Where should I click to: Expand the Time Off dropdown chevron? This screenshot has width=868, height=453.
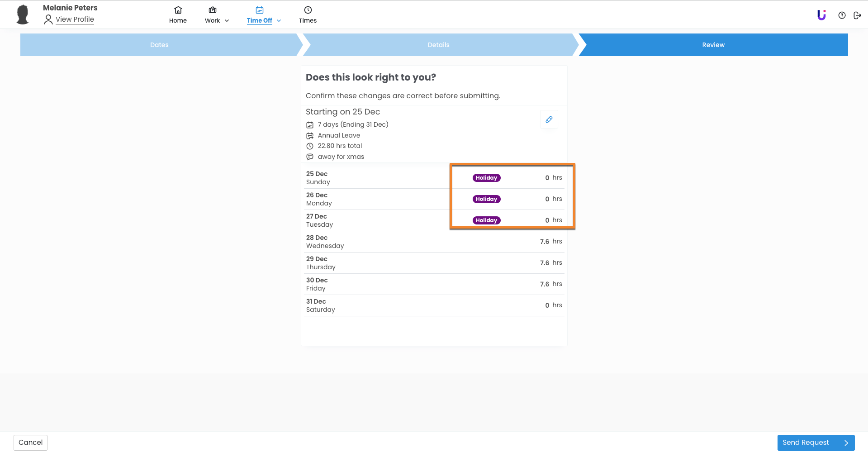click(x=279, y=21)
